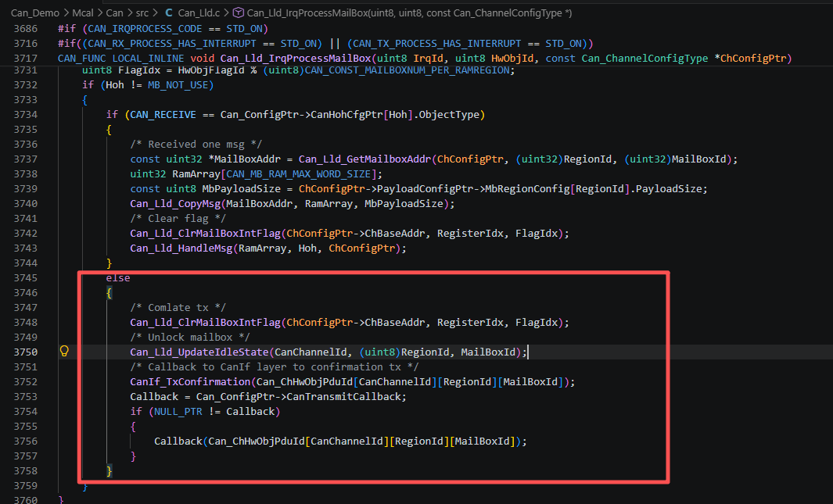Click the function symbol icon in breadcrumb
The width and height of the screenshot is (833, 504).
tap(239, 13)
